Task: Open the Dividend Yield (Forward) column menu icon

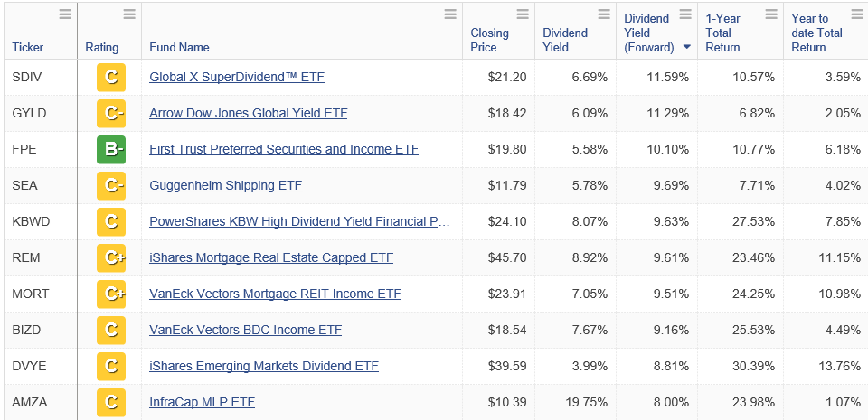Action: (686, 14)
